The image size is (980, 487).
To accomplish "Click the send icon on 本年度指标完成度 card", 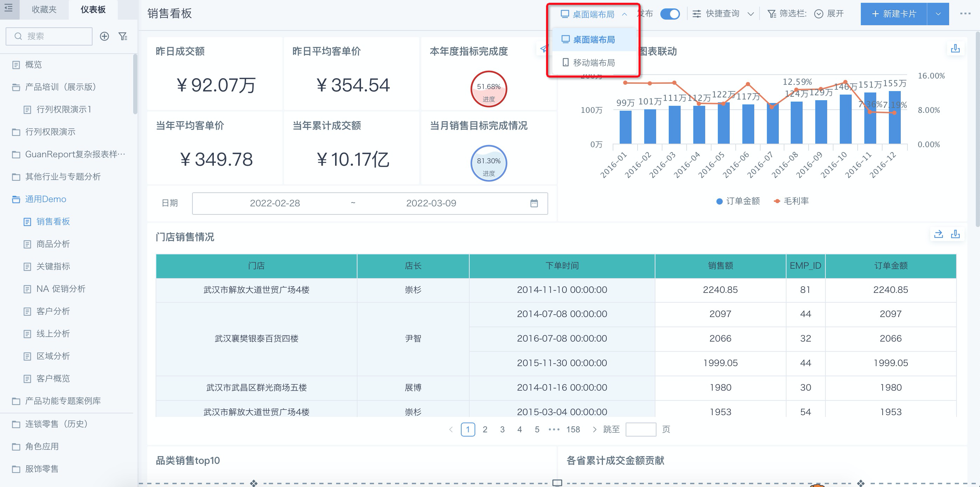I will 544,49.
